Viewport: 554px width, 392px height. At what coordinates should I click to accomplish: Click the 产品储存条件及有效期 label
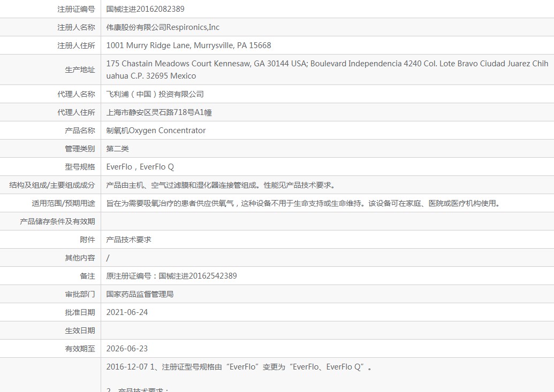(x=58, y=221)
